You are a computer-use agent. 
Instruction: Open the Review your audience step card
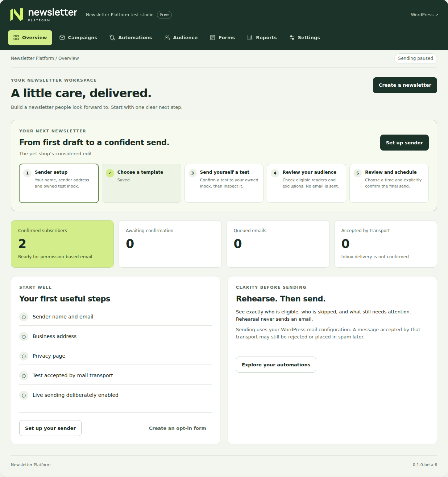[306, 183]
